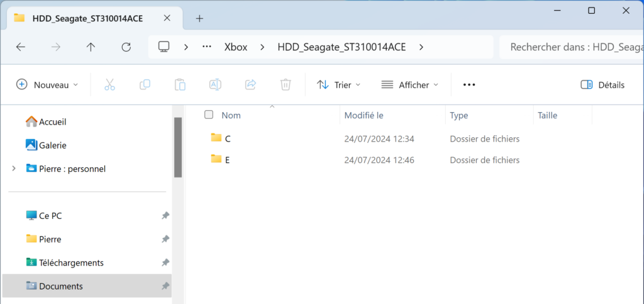Select Pierre : personnel OneDrive entry
The image size is (644, 304).
pyautogui.click(x=65, y=169)
